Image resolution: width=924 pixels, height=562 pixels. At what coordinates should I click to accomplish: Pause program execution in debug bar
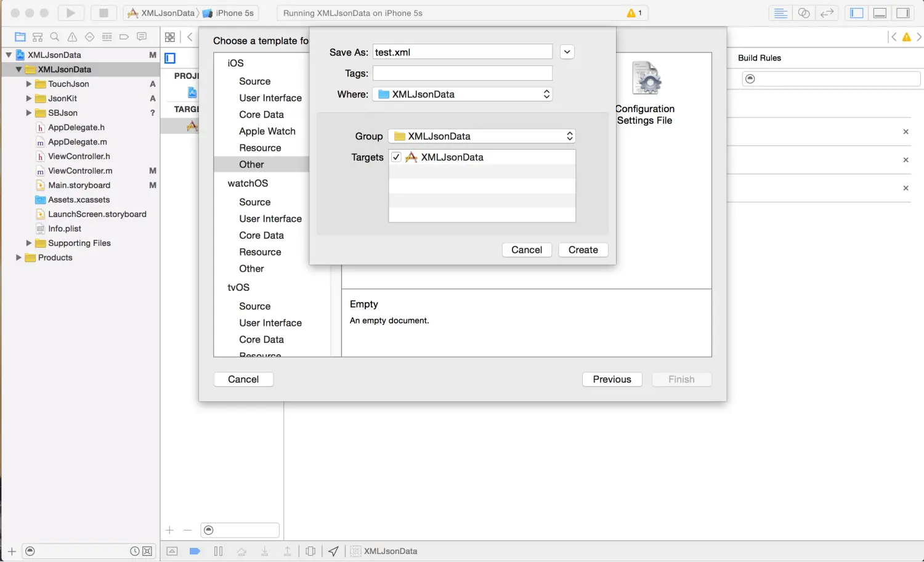218,552
